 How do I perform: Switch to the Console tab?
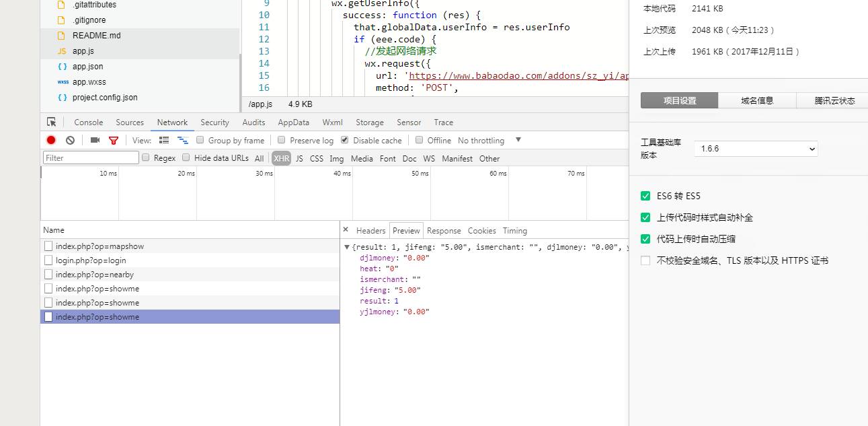tap(88, 122)
